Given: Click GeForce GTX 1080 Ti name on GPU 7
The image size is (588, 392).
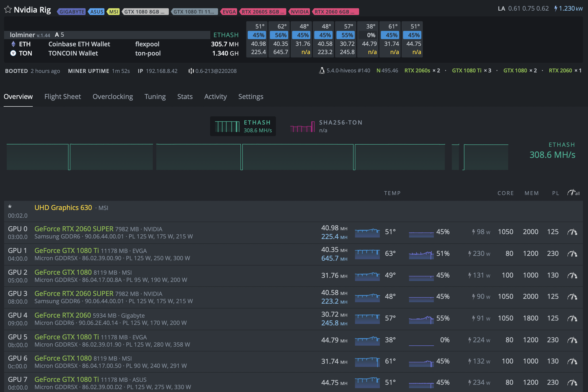Looking at the screenshot, I should 67,379.
